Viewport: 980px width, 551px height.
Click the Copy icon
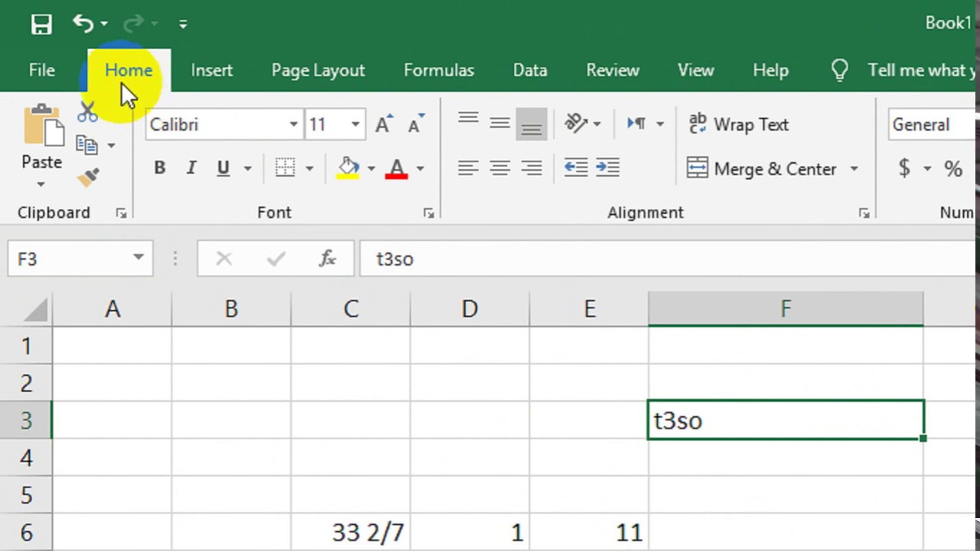point(87,145)
